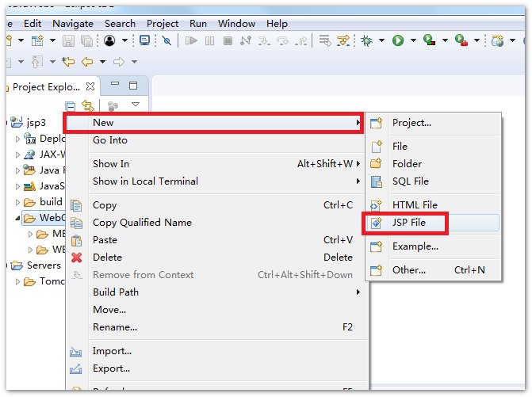Open the Run button dropdown arrow
This screenshot has width=532, height=397.
(412, 40)
